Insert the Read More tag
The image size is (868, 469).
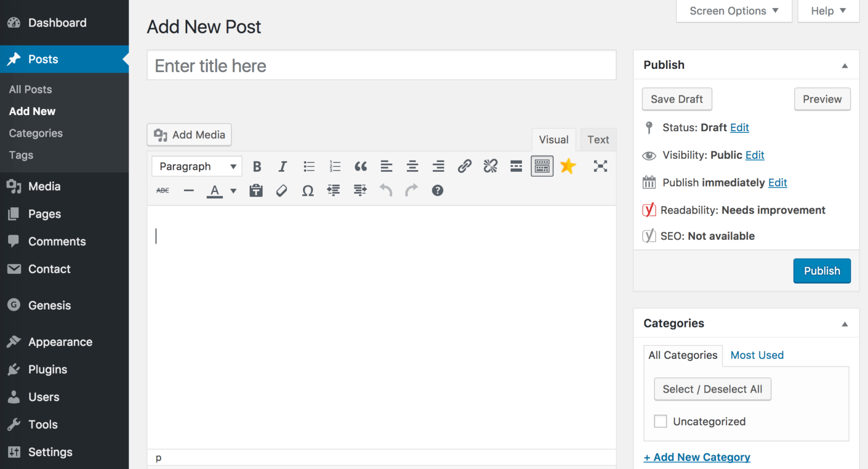click(x=516, y=166)
